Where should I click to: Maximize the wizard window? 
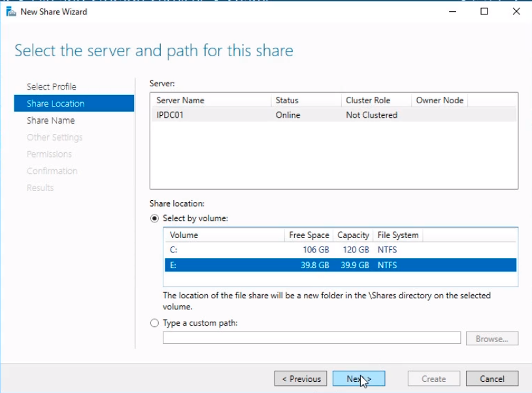point(484,12)
